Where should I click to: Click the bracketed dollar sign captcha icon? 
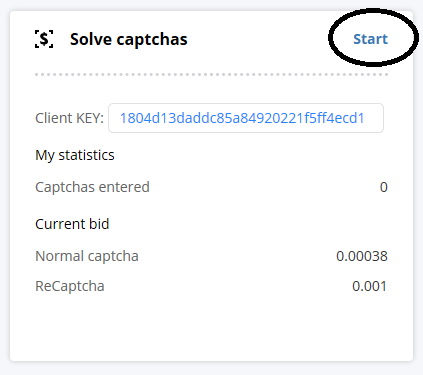[44, 39]
